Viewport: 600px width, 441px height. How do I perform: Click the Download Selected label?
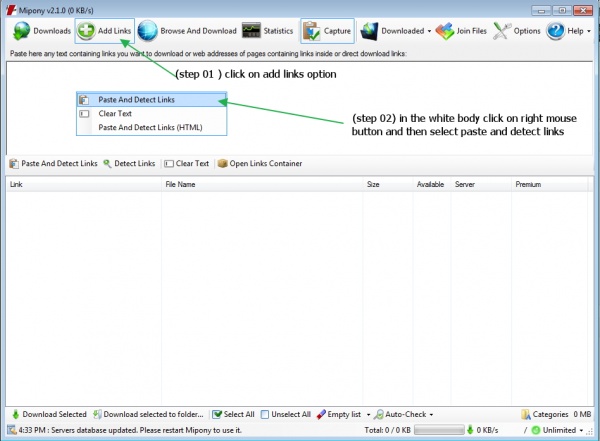54,414
